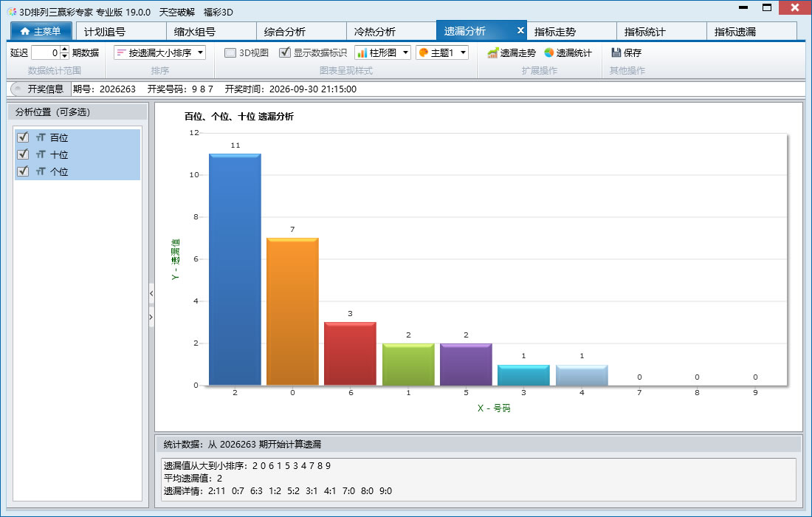
Task: Open the 缩水组号 tab
Action: (x=211, y=31)
